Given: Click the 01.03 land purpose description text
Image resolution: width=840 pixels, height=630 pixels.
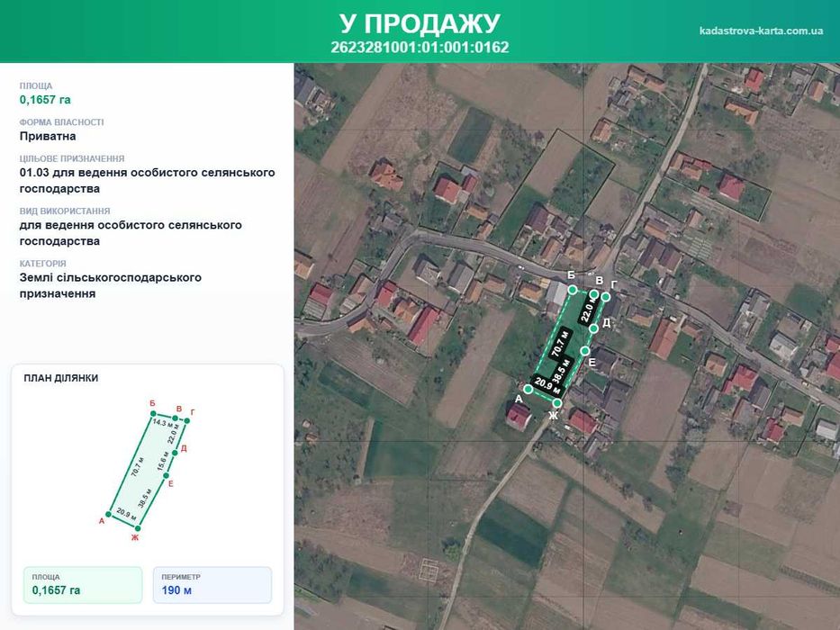Looking at the screenshot, I should point(148,181).
